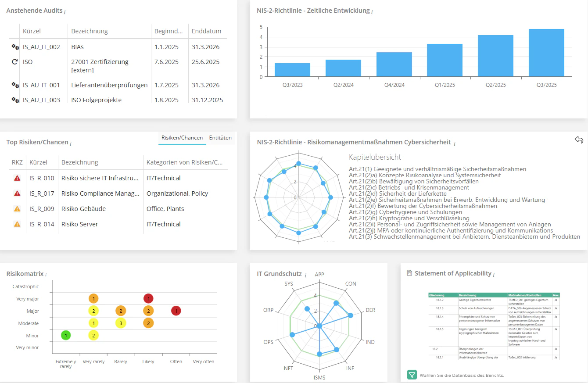This screenshot has height=383, width=588.
Task: Click red warning triangle for IS_R_010
Action: (17, 178)
